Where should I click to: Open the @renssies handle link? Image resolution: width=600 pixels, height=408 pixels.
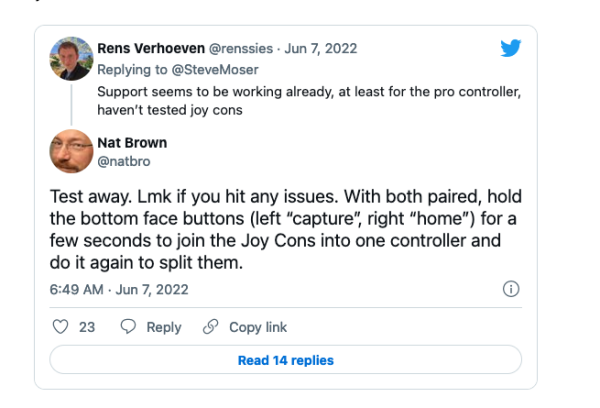click(x=244, y=48)
